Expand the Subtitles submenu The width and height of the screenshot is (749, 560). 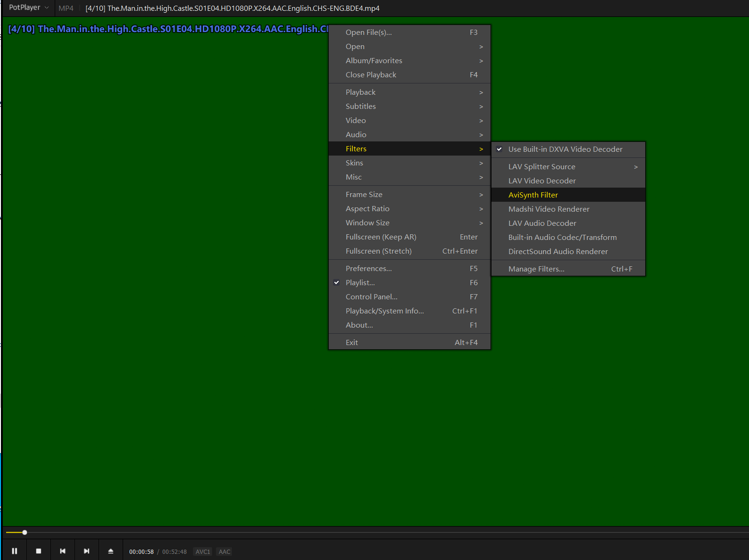[409, 107]
